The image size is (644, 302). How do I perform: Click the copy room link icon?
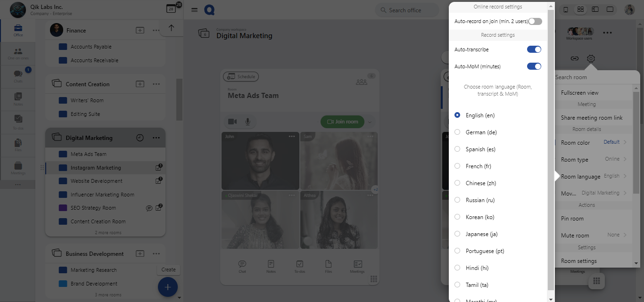tap(574, 59)
